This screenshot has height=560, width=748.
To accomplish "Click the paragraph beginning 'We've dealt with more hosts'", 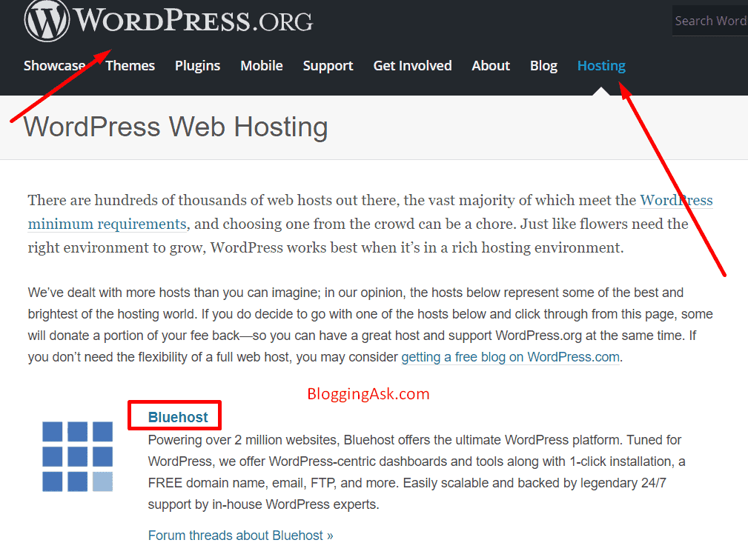I will coord(370,324).
